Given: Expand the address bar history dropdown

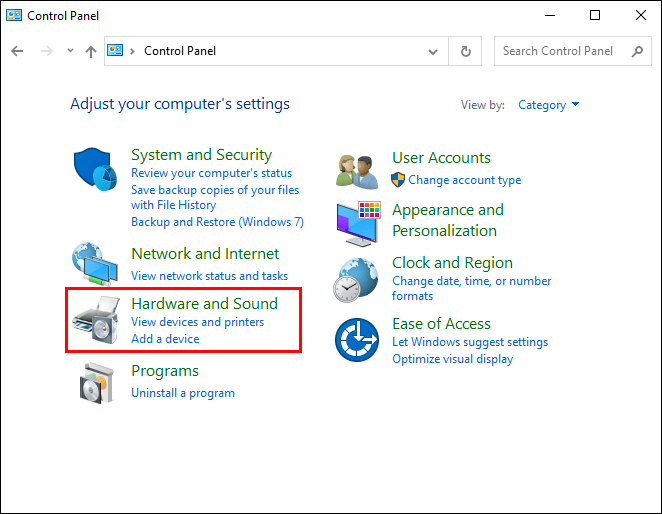Looking at the screenshot, I should pos(433,51).
